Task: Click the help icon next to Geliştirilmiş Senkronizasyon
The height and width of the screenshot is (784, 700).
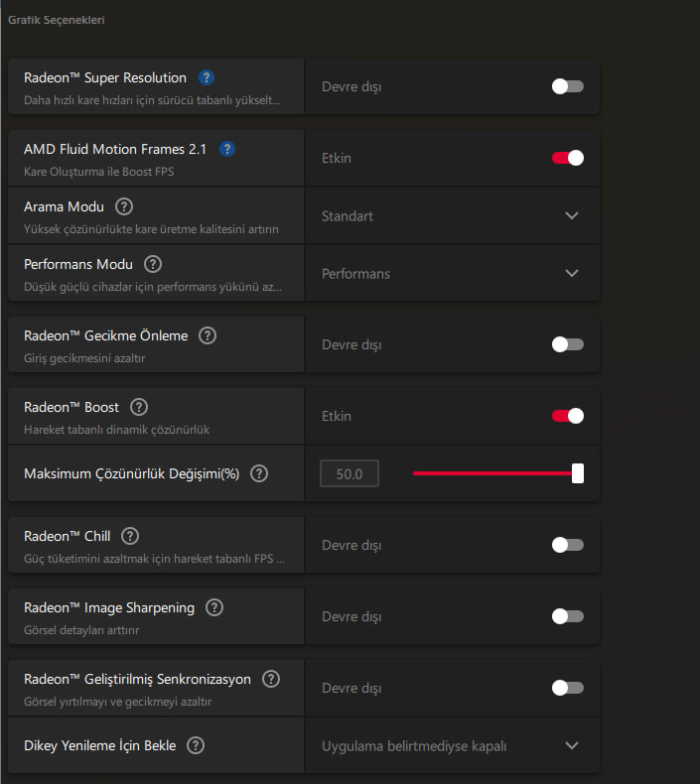Action: (271, 679)
